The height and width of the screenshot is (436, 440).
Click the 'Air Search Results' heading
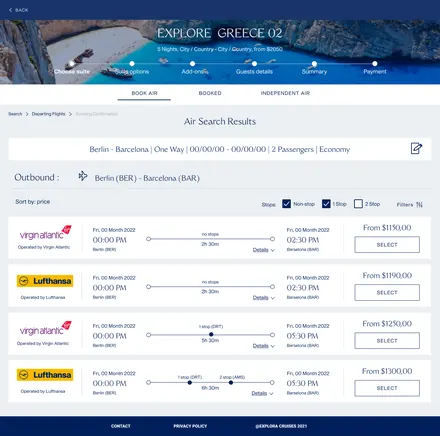click(220, 121)
